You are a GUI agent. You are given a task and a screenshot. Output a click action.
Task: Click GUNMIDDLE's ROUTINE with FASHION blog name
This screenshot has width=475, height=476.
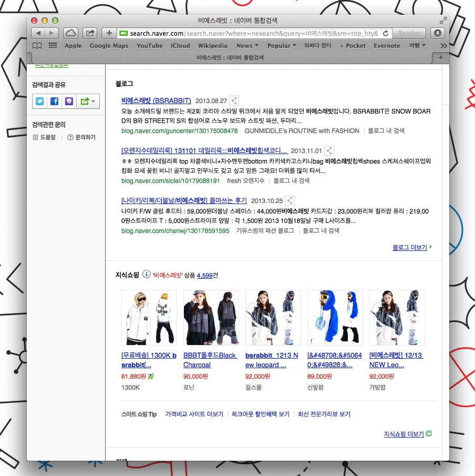click(x=302, y=131)
